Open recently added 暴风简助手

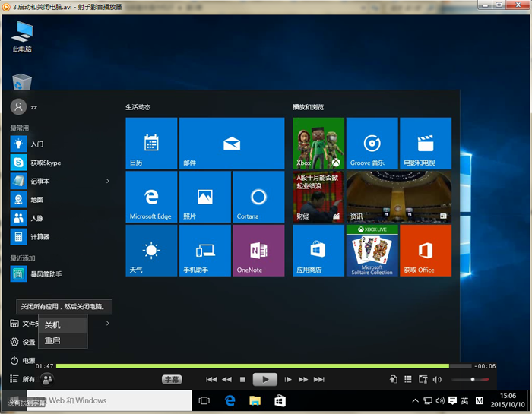[60, 273]
